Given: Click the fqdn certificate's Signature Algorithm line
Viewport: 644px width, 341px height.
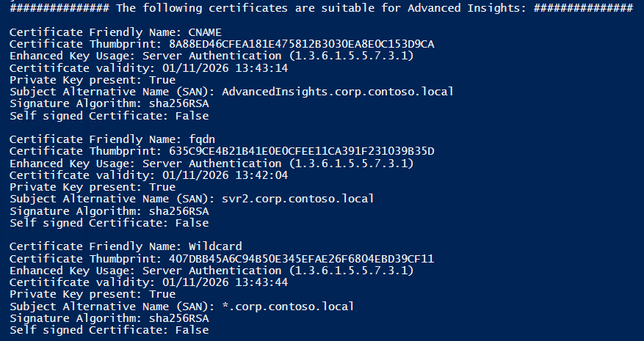Looking at the screenshot, I should 109,210.
